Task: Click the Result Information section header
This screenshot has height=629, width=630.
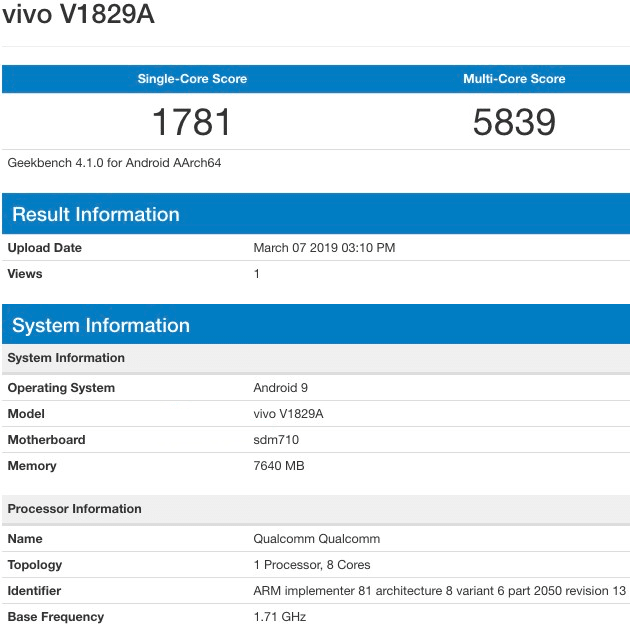Action: pos(316,214)
